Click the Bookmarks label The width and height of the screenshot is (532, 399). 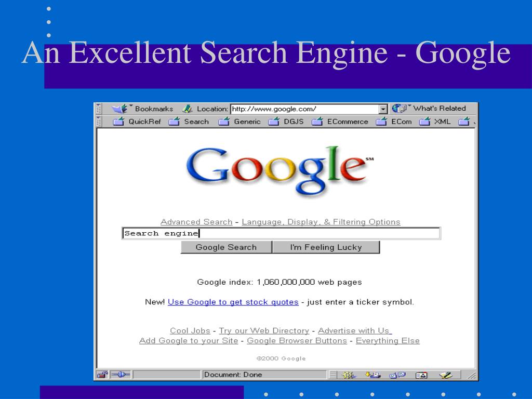(154, 109)
